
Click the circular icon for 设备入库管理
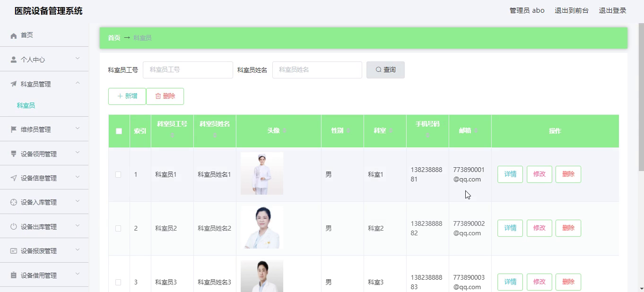tap(14, 202)
